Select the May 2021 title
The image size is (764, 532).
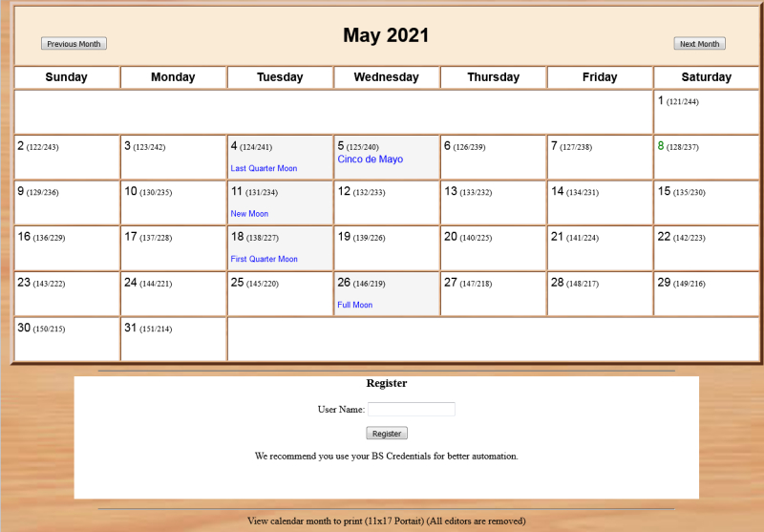[x=386, y=35]
